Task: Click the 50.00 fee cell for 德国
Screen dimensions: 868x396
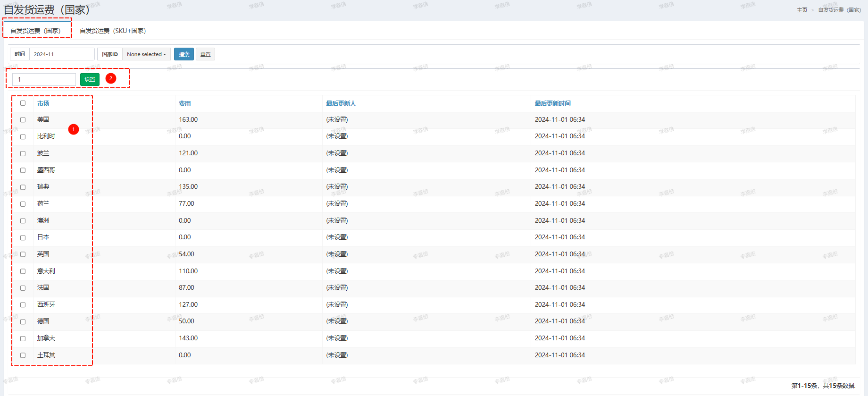Action: (x=186, y=321)
